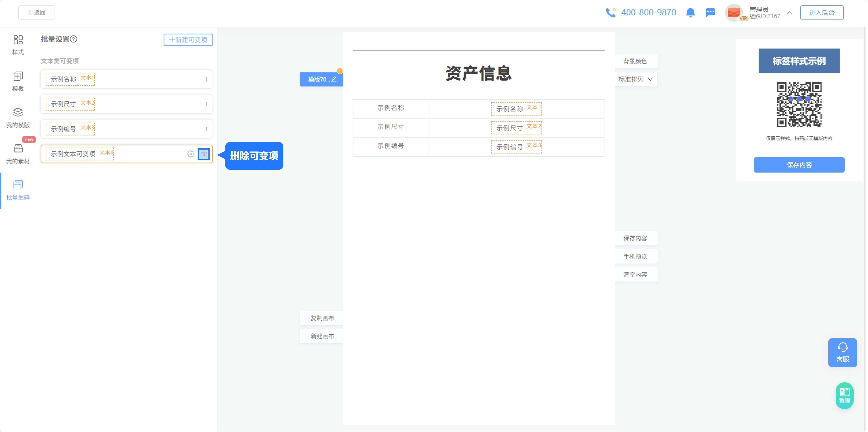Open the 教程 tutorial icon
The width and height of the screenshot is (868, 432).
[x=844, y=396]
